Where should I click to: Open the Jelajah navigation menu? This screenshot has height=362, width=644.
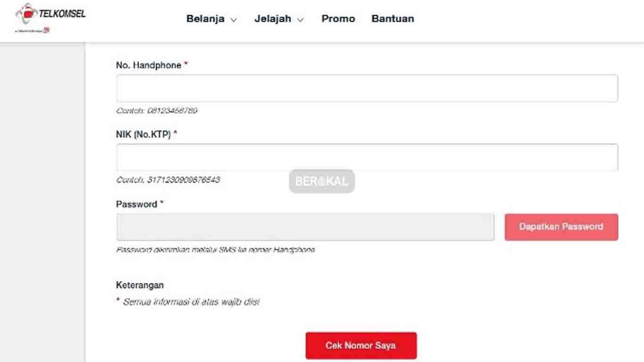click(x=273, y=19)
